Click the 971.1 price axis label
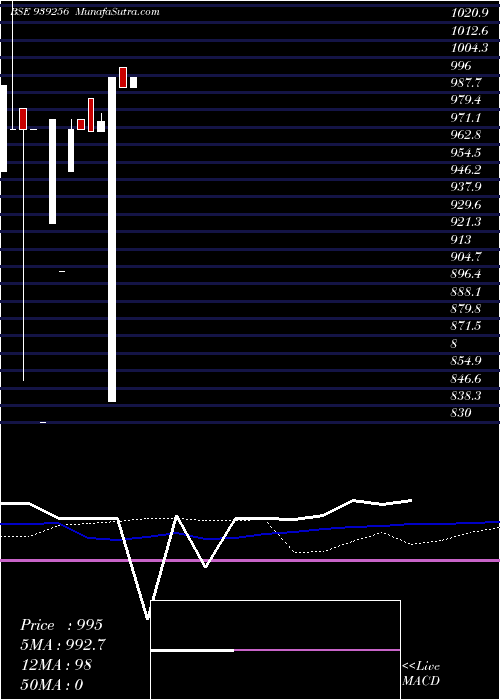 (466, 118)
